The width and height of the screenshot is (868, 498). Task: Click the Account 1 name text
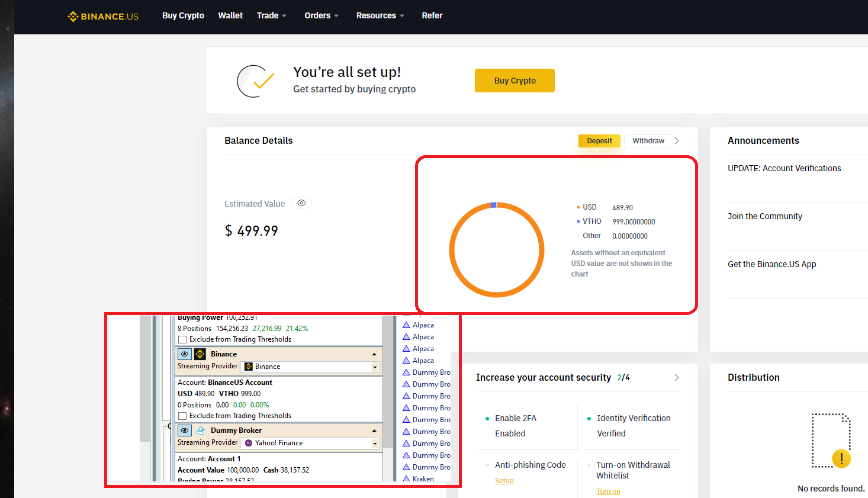tap(224, 459)
